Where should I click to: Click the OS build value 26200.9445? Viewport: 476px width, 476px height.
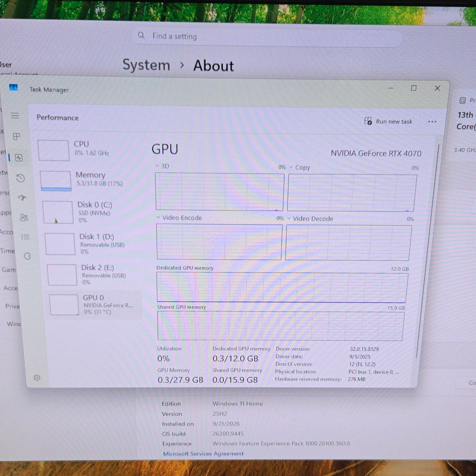click(x=228, y=434)
